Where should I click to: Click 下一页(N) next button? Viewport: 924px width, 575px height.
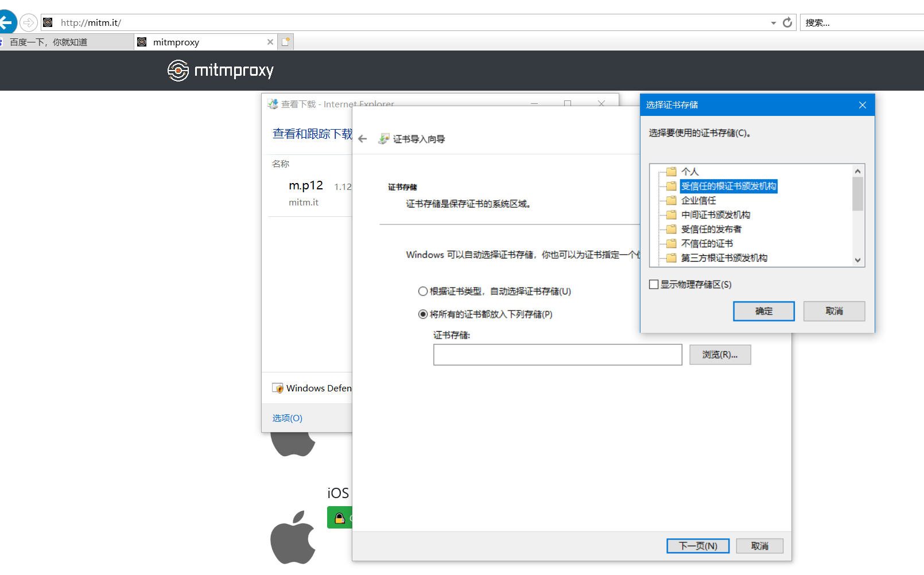(698, 546)
